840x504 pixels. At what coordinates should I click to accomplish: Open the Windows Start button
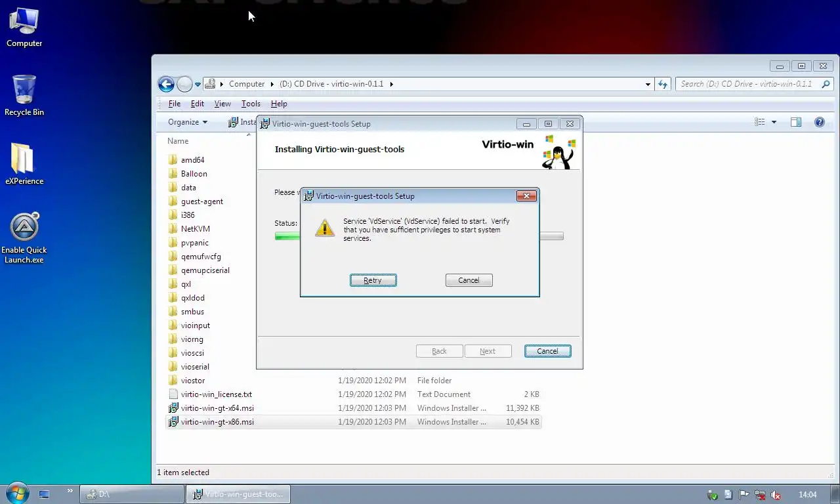[x=17, y=493]
